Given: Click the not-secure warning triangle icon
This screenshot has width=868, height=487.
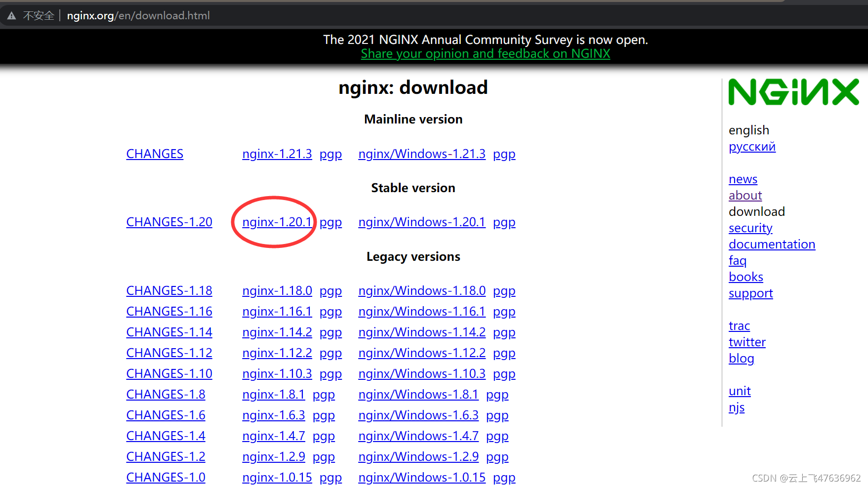Looking at the screenshot, I should (11, 16).
